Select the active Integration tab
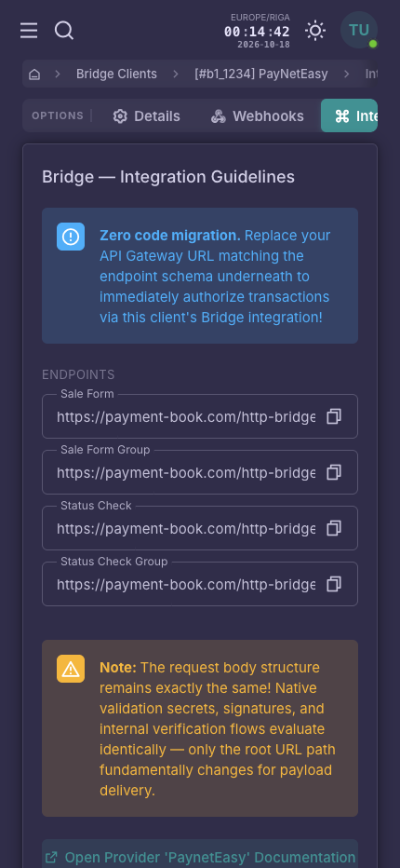 (349, 115)
